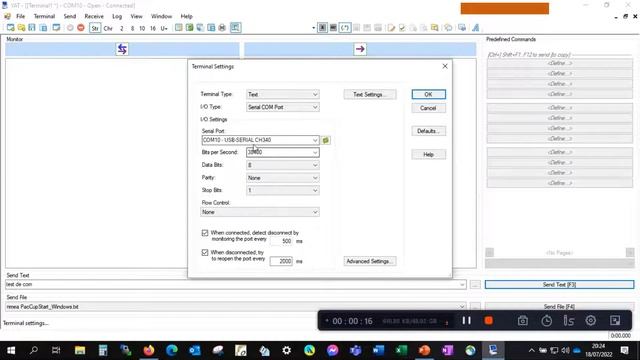
Task: Click the green refresh serial ports icon
Action: 326,140
